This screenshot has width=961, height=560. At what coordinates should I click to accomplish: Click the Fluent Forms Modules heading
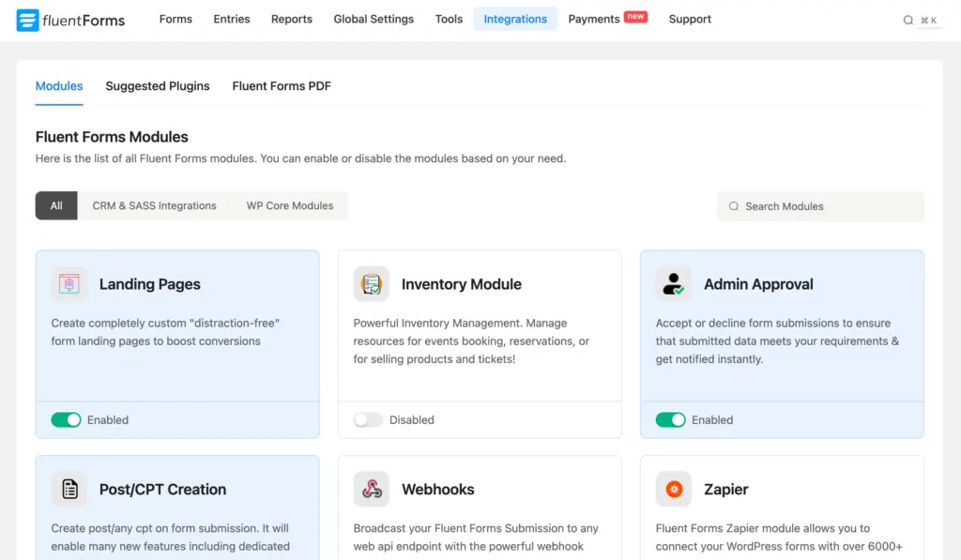112,137
